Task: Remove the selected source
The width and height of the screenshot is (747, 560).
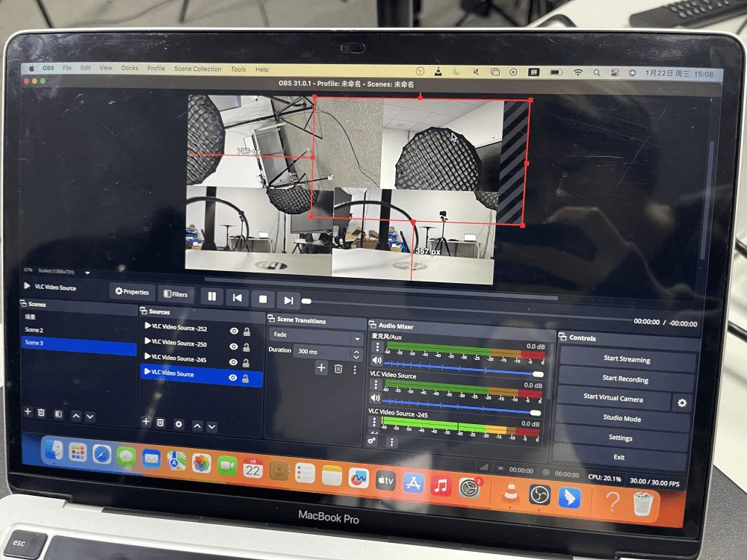Action: [161, 423]
